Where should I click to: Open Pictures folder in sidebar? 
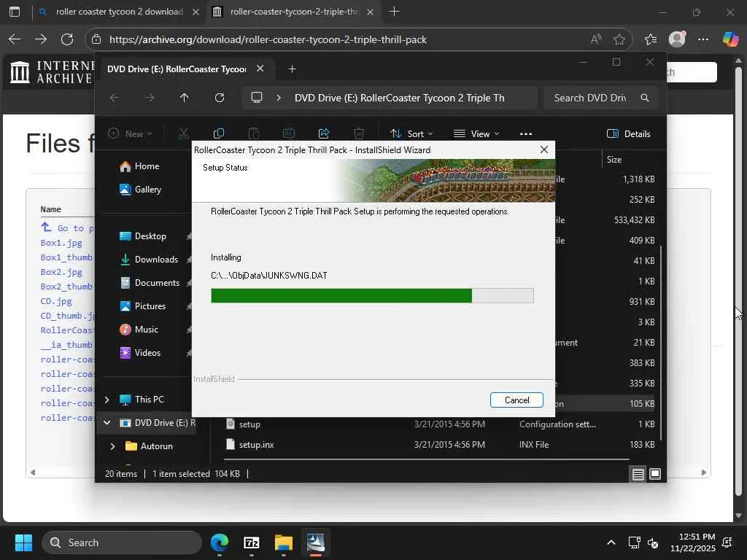[x=150, y=306]
